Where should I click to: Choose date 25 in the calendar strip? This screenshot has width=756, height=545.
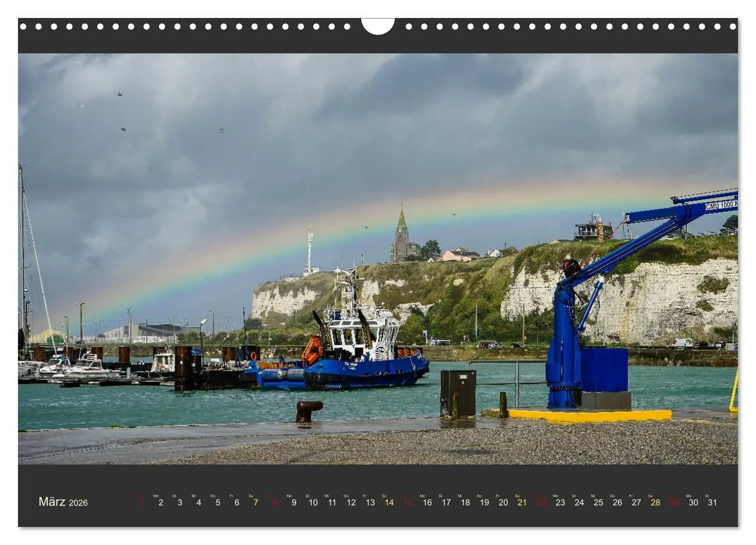(598, 502)
